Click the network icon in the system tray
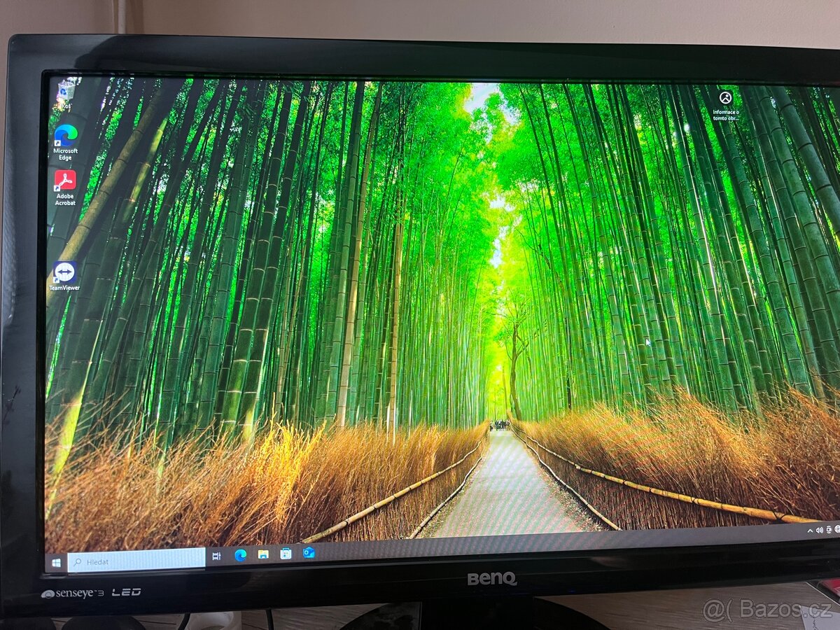Screen dimensions: 840x630 pos(837,530)
